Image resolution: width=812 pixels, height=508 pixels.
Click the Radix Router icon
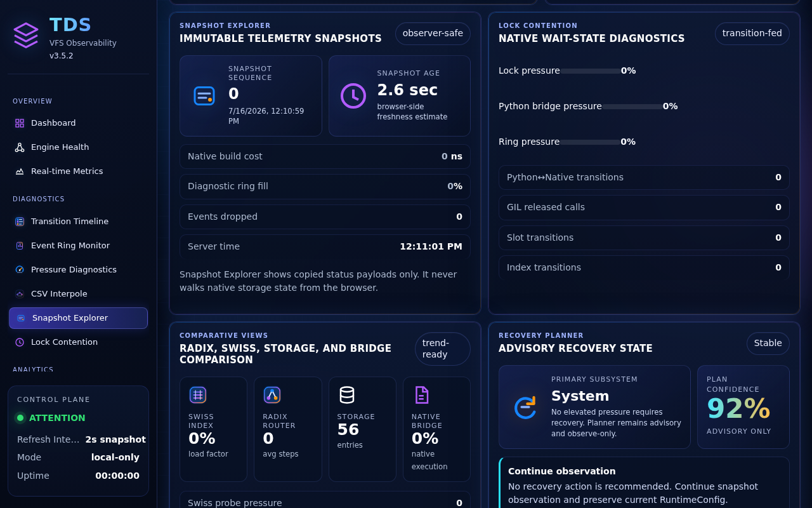(x=272, y=395)
